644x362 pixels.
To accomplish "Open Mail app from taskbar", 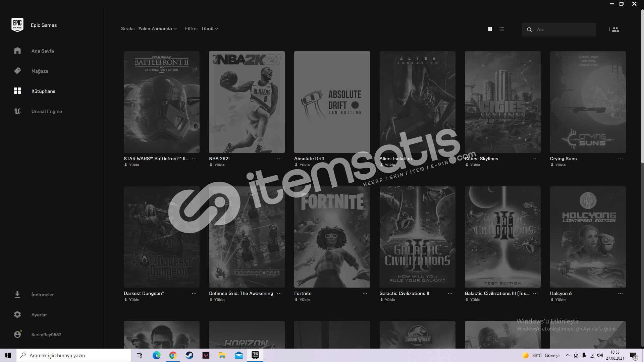I will (x=238, y=355).
